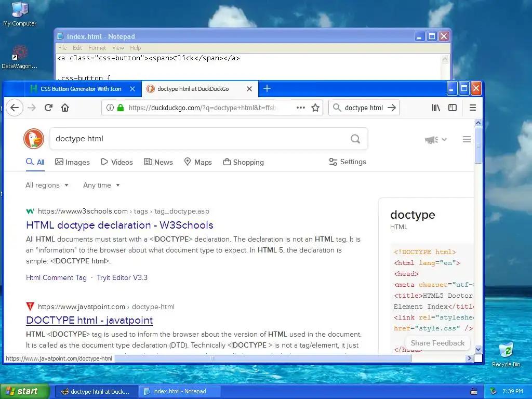
Task: Open HTML doctype declaration - W3Schools result
Action: (120, 225)
